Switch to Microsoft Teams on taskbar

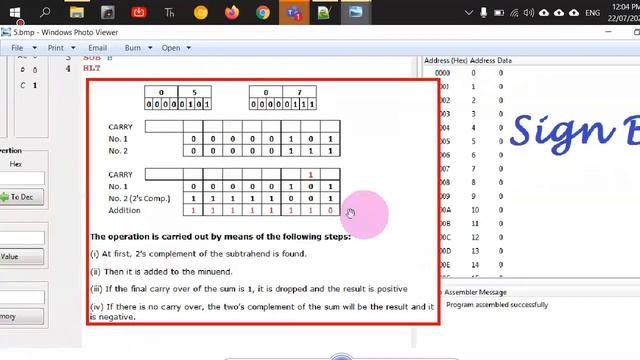pyautogui.click(x=294, y=13)
